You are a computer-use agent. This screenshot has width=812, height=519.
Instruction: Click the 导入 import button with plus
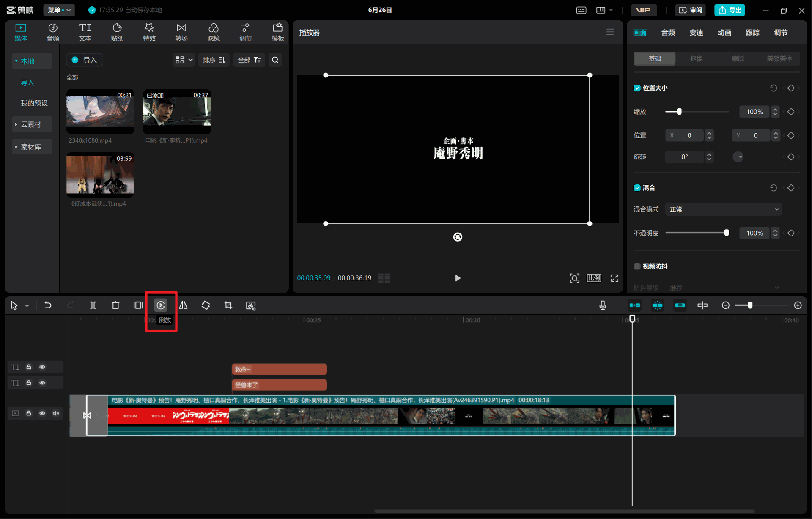click(85, 60)
